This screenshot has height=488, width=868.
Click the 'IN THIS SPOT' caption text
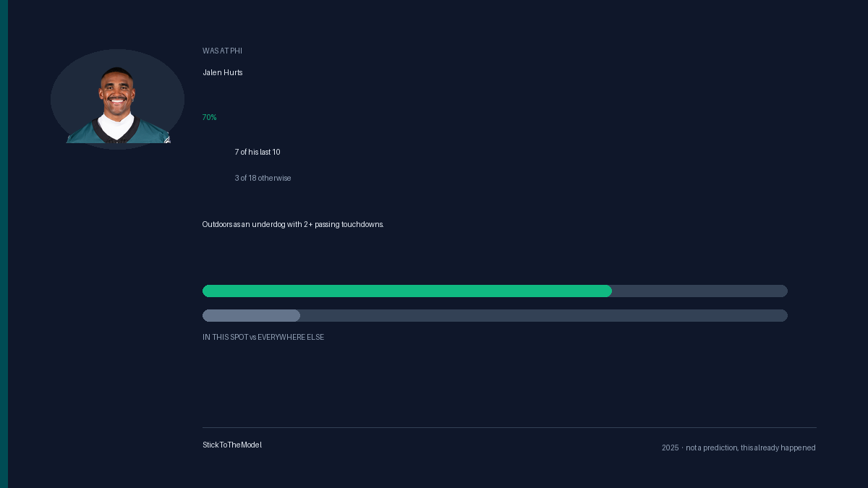pyautogui.click(x=225, y=337)
